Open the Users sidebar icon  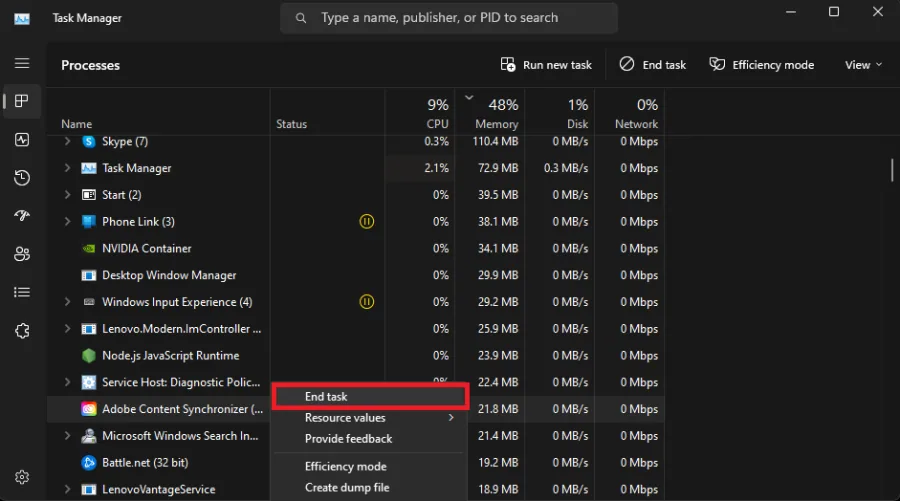pos(22,254)
